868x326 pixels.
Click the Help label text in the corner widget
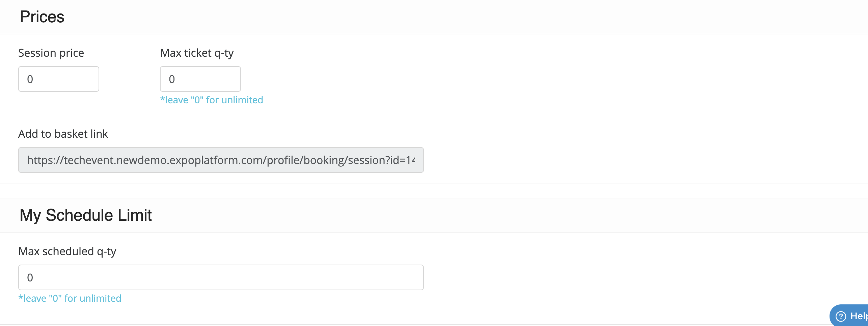coord(859,316)
